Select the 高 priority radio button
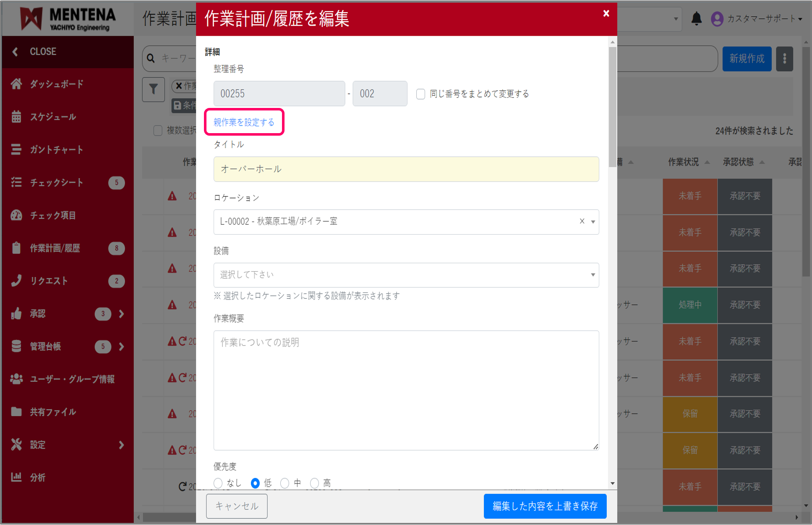The width and height of the screenshot is (812, 525). point(314,483)
